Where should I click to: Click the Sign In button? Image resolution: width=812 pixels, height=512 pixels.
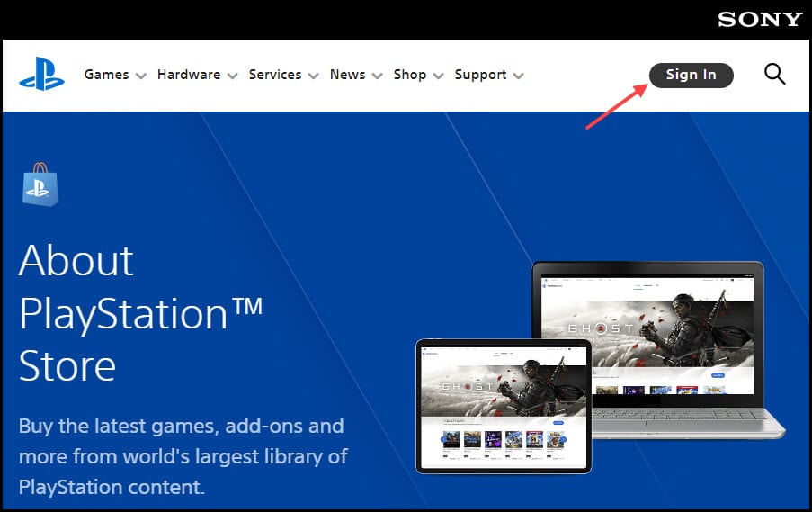coord(692,76)
